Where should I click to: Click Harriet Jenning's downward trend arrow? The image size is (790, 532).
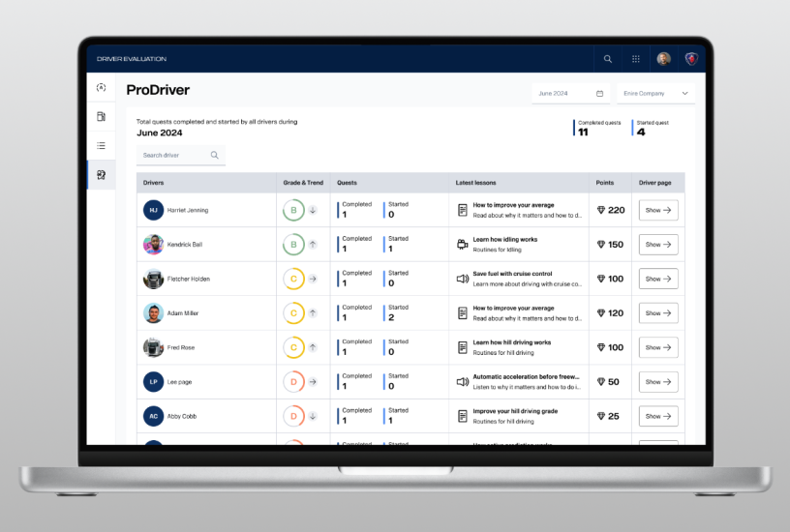pyautogui.click(x=313, y=210)
